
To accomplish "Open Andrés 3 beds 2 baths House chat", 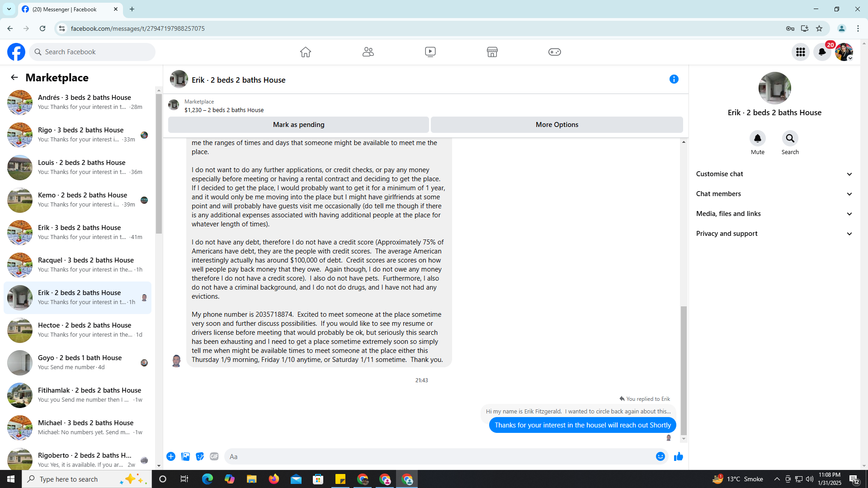I will (77, 102).
